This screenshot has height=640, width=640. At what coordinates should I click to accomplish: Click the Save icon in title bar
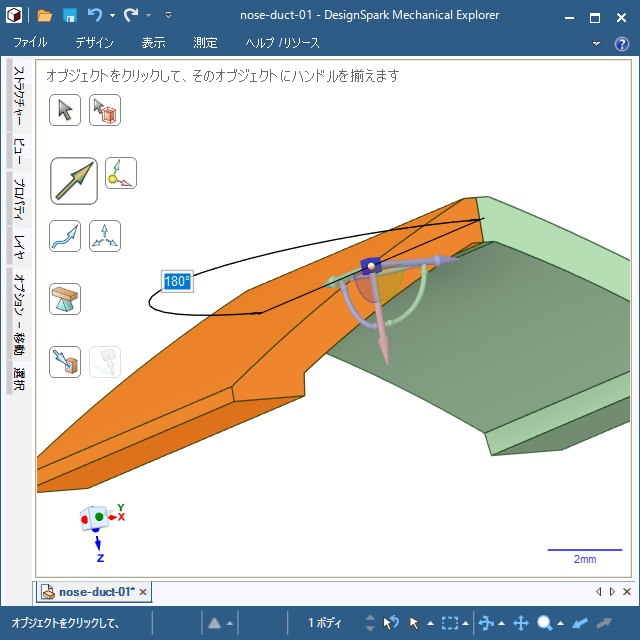tap(70, 16)
